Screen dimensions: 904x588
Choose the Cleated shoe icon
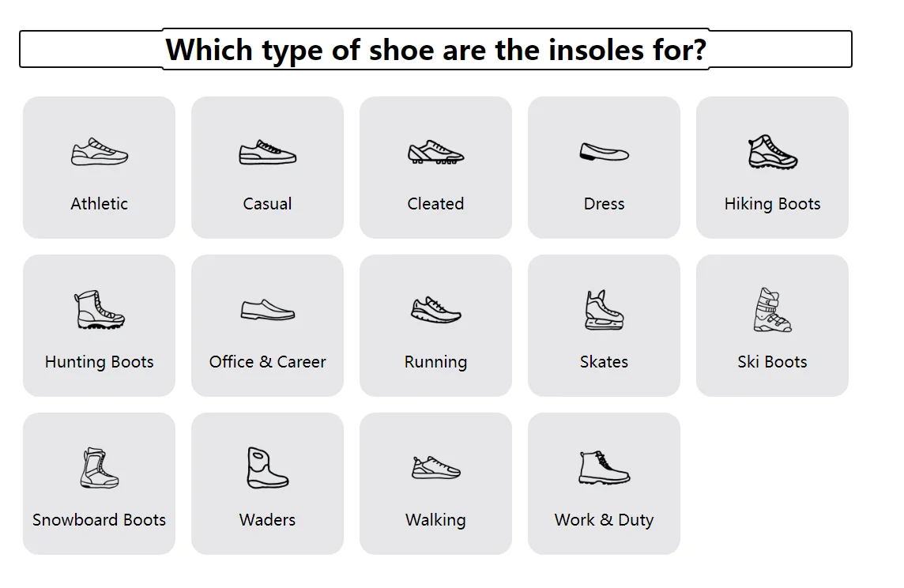pos(435,152)
